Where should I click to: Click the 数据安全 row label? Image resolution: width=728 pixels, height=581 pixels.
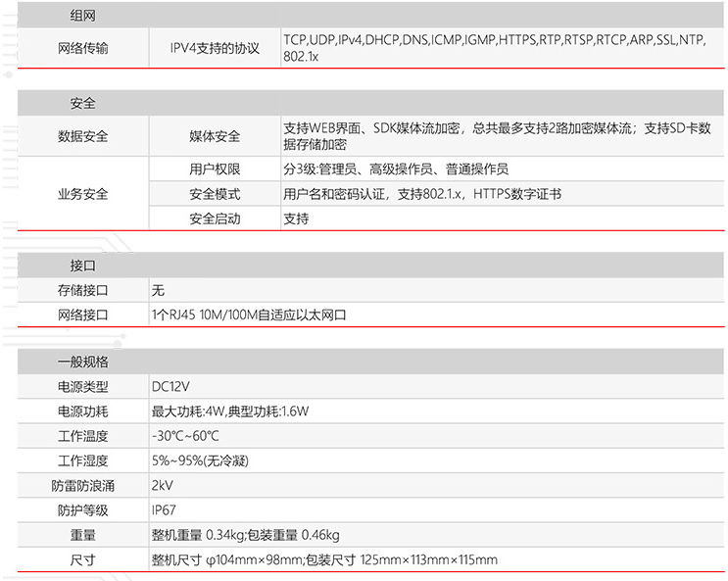83,137
